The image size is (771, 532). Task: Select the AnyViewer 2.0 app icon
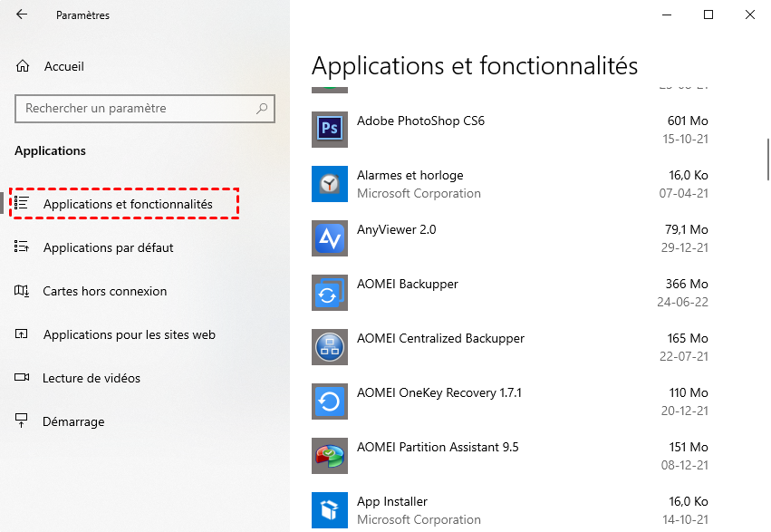tap(329, 238)
